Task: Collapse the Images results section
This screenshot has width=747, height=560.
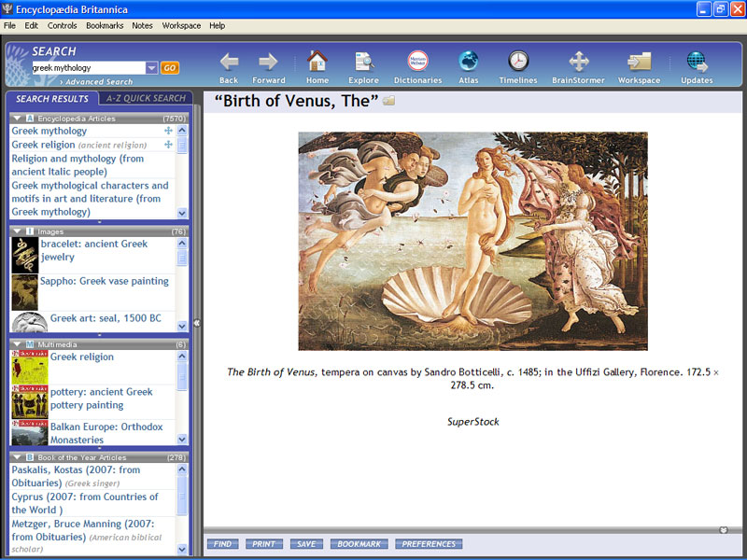Action: tap(17, 231)
